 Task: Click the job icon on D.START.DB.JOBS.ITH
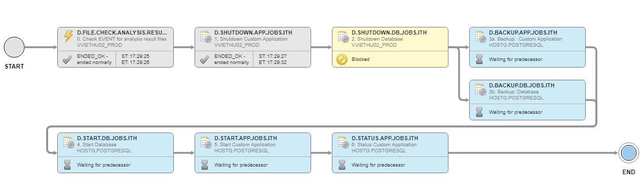(x=68, y=143)
